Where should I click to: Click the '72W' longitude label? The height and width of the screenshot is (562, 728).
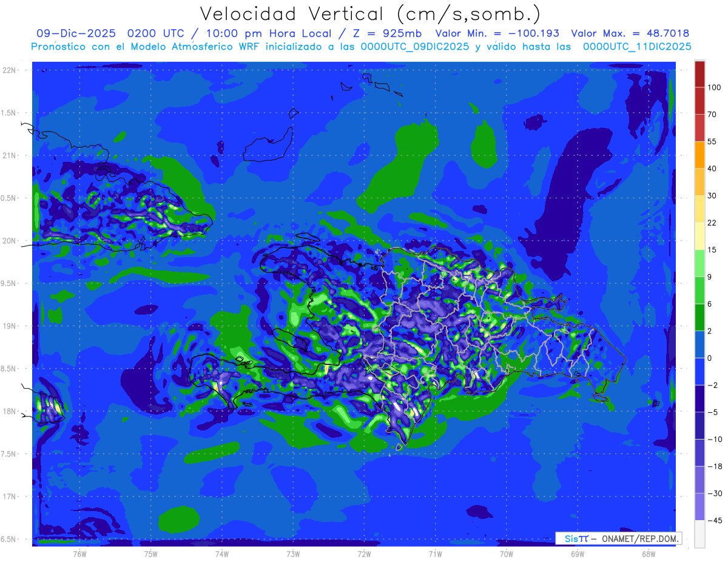364,554
